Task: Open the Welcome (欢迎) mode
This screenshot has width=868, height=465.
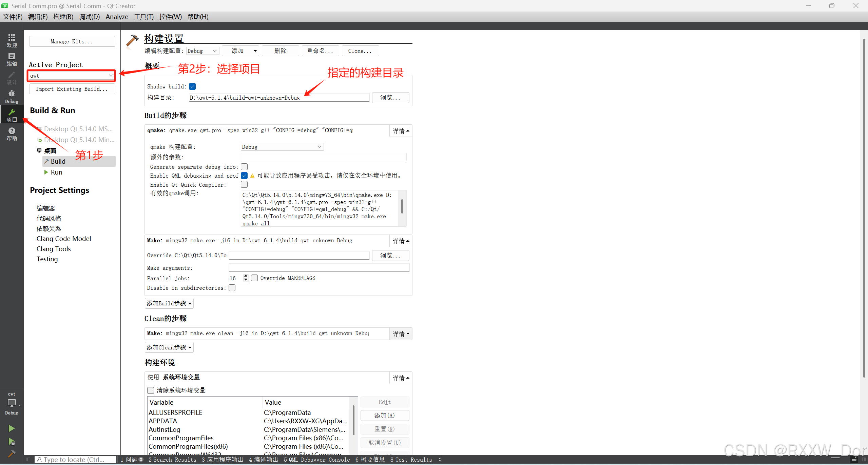Action: coord(12,40)
